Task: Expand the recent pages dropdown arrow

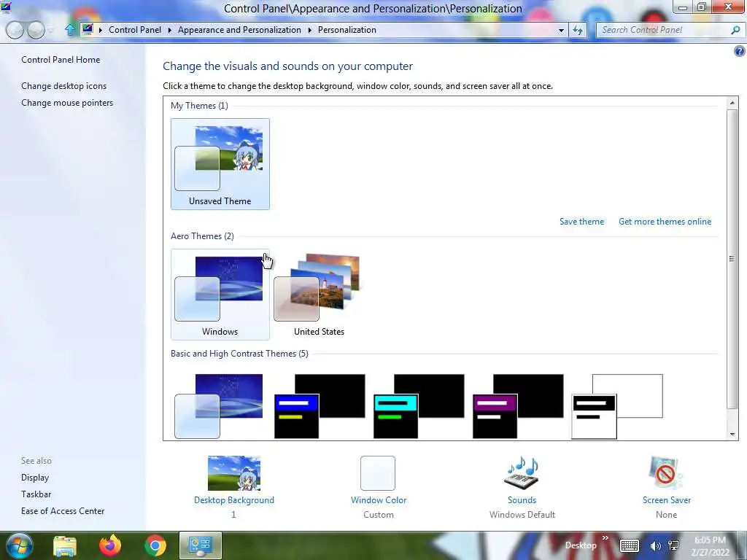Action: (x=50, y=31)
